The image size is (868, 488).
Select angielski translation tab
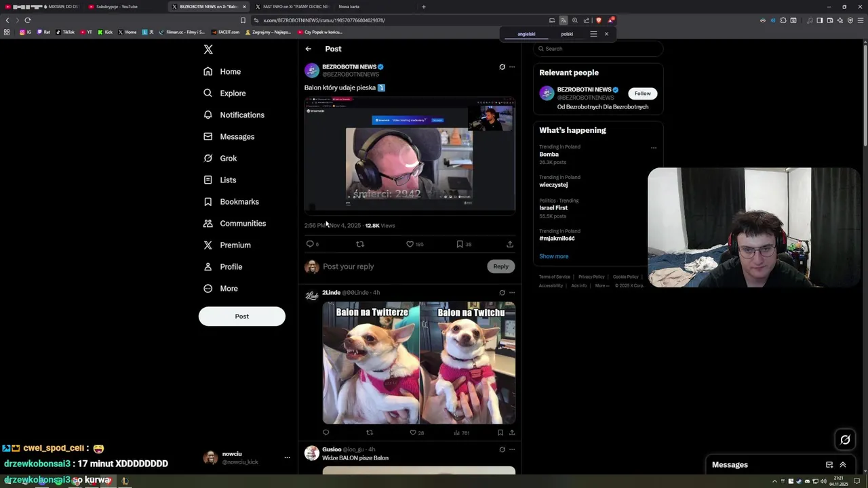coord(526,34)
